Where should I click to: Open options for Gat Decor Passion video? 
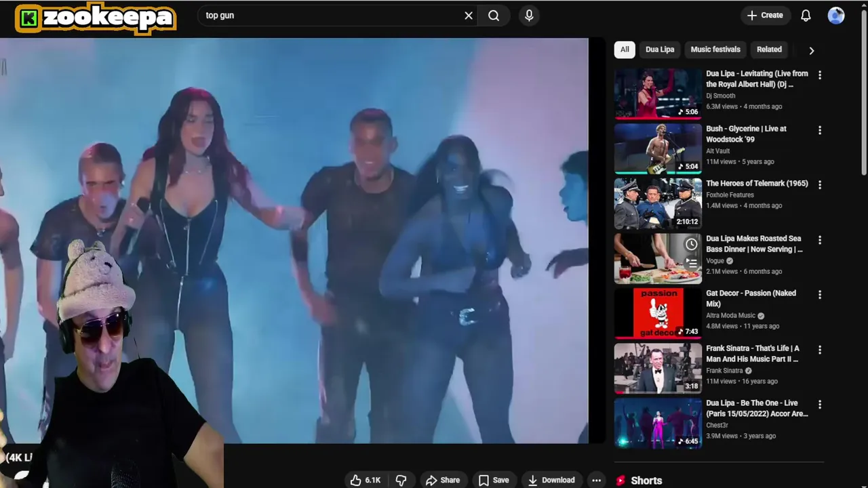point(820,295)
